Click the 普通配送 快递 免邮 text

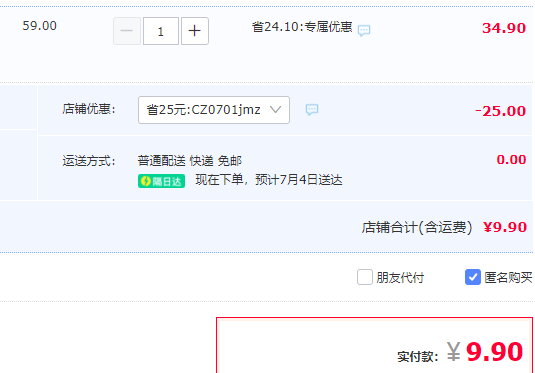190,160
